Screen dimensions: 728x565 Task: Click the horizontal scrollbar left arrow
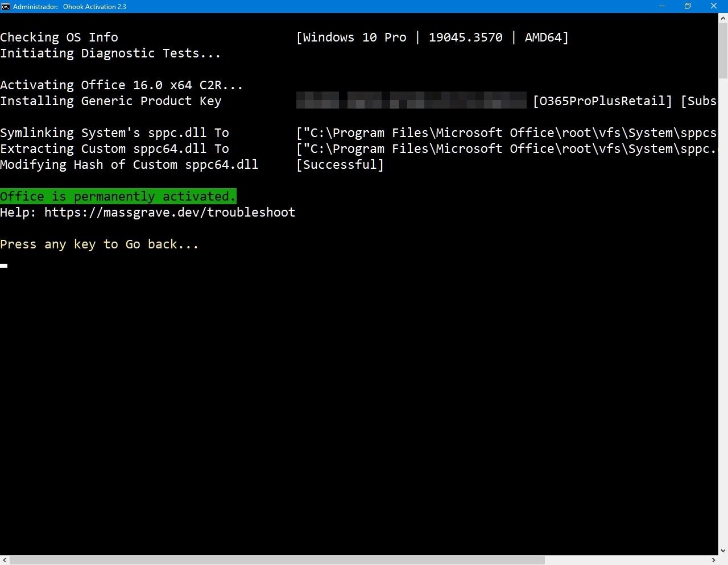(x=5, y=560)
